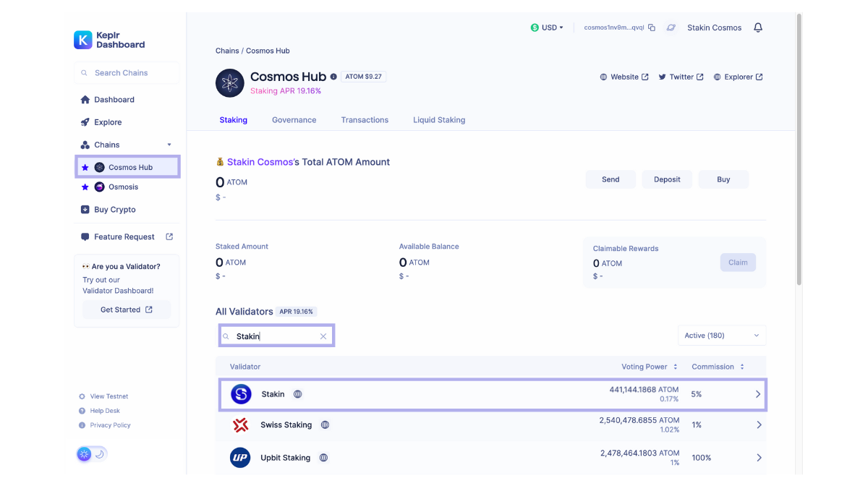Image resolution: width=868 pixels, height=486 pixels.
Task: Clear the validator search field
Action: point(323,336)
